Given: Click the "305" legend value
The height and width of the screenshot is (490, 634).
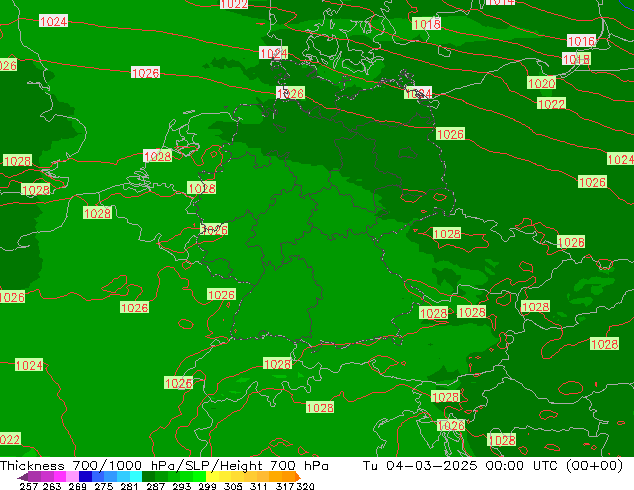Looking at the screenshot, I should (233, 486).
